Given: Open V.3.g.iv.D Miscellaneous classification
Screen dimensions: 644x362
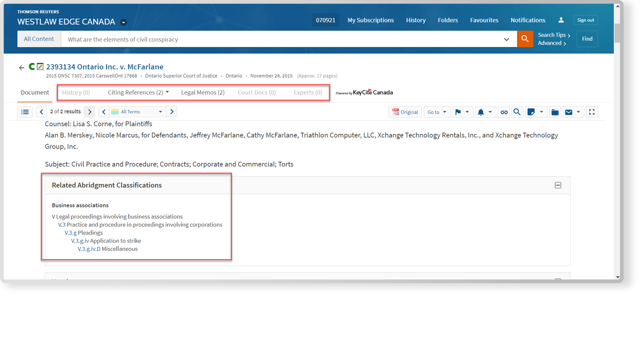Looking at the screenshot, I should coord(107,249).
